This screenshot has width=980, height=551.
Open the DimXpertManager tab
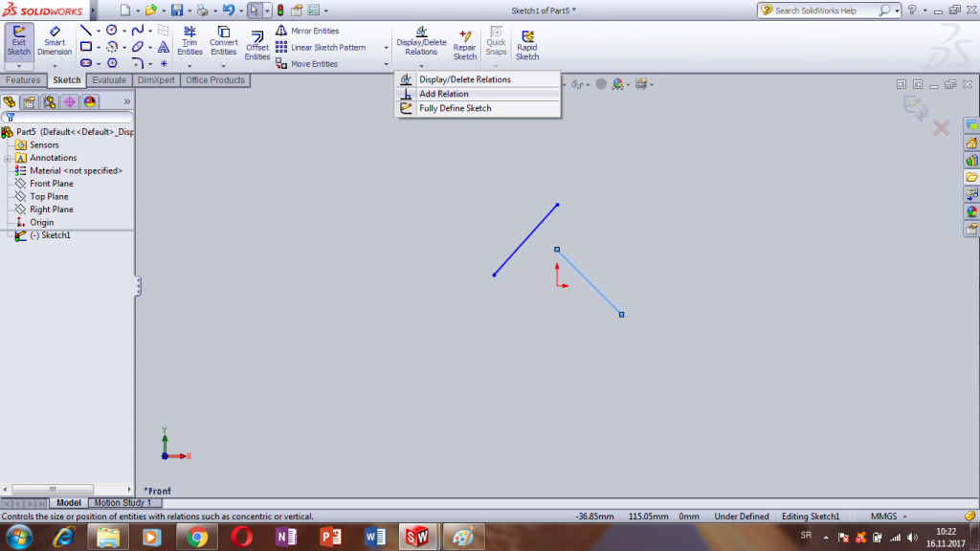tap(69, 101)
